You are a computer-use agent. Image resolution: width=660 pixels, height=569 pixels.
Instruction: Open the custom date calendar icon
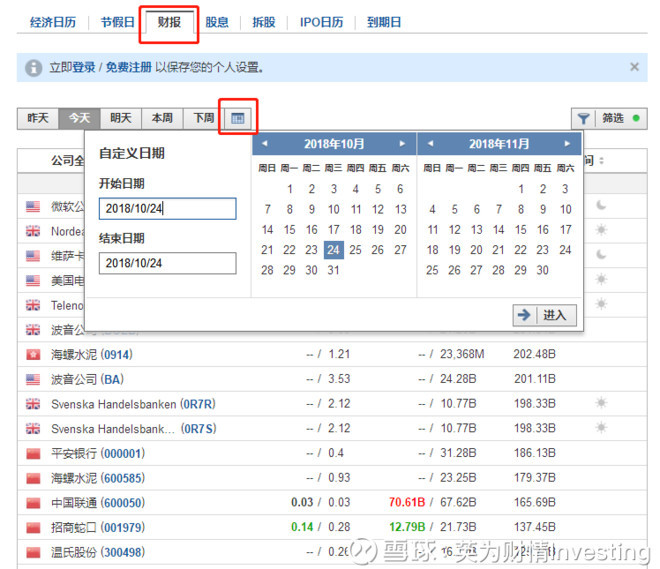237,118
